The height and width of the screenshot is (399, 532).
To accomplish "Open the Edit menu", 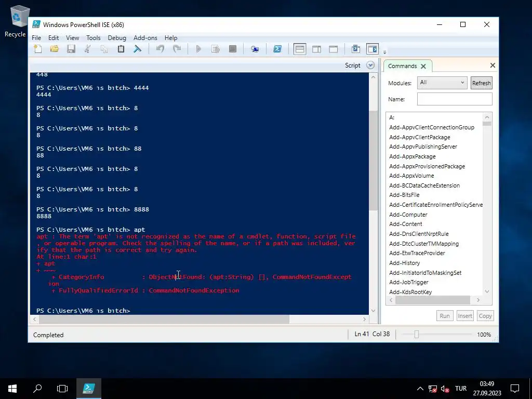I will click(x=54, y=37).
